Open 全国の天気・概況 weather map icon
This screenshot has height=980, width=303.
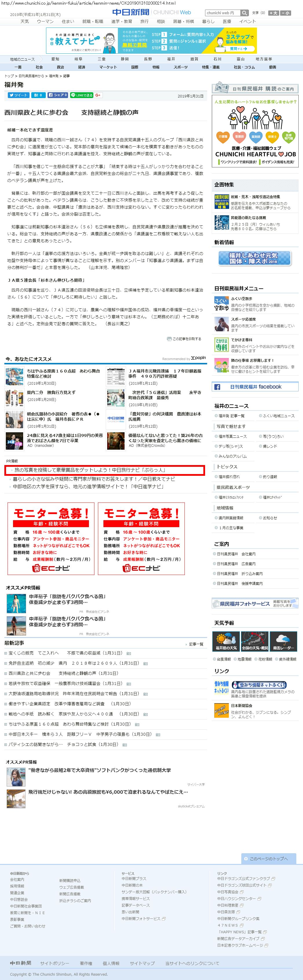tap(255, 641)
